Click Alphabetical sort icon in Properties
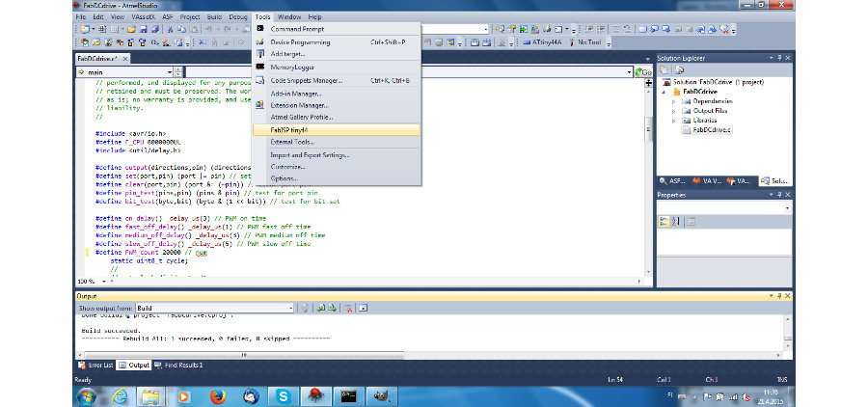The width and height of the screenshot is (868, 407). click(675, 222)
